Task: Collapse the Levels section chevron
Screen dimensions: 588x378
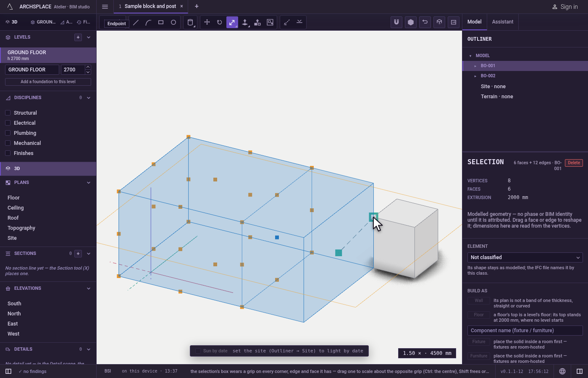Action: click(x=89, y=37)
